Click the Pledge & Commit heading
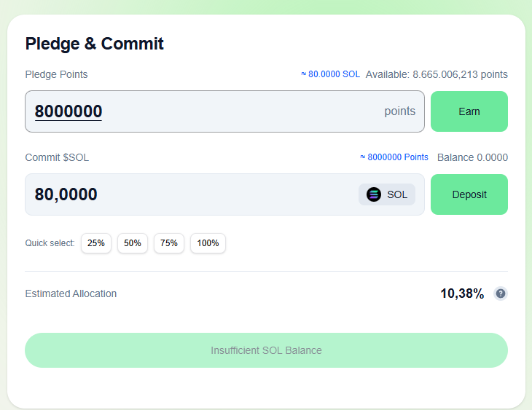Screen dimensions: 532x410 tap(94, 44)
